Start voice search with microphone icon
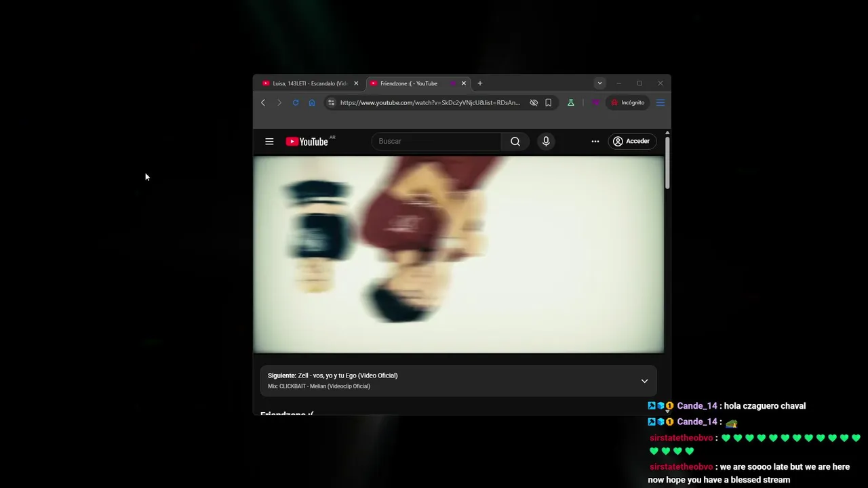This screenshot has height=488, width=868. pos(546,141)
